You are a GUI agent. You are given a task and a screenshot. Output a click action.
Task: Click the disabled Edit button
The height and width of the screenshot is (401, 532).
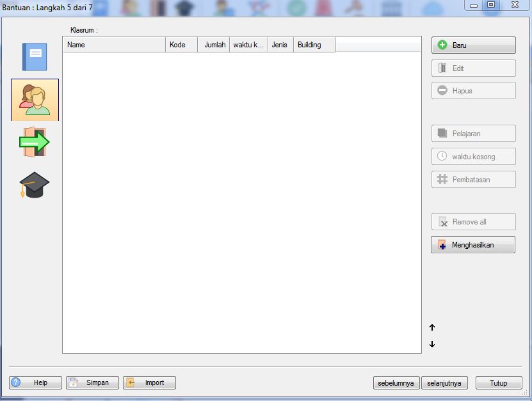click(473, 68)
